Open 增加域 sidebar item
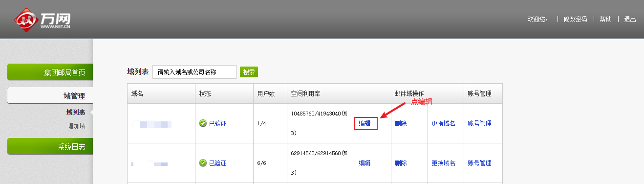This screenshot has width=644, height=184. tap(77, 126)
